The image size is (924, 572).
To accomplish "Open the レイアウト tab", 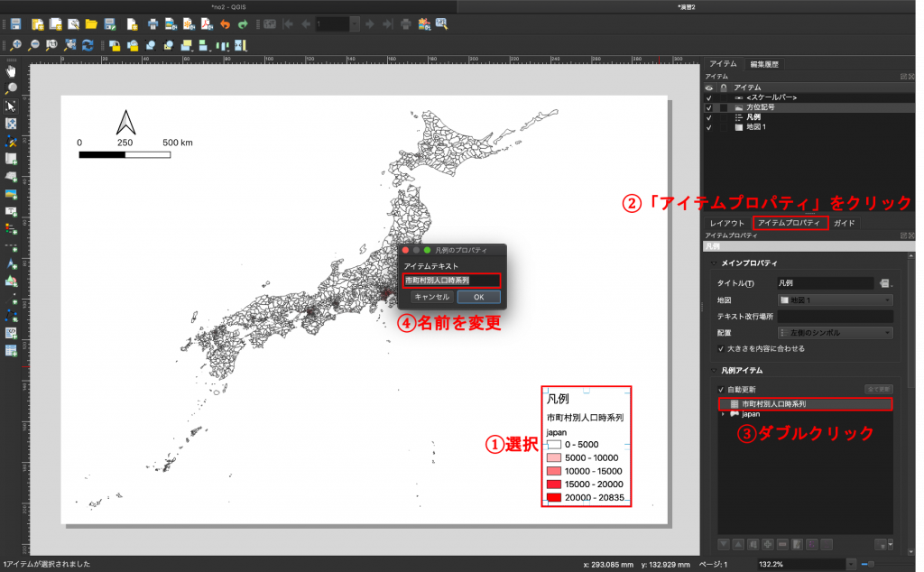I will click(x=727, y=223).
